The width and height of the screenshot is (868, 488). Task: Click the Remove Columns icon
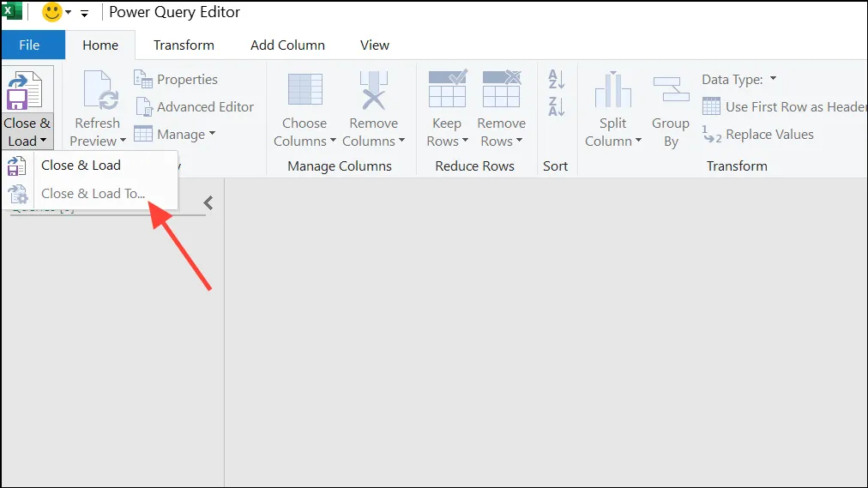click(374, 90)
